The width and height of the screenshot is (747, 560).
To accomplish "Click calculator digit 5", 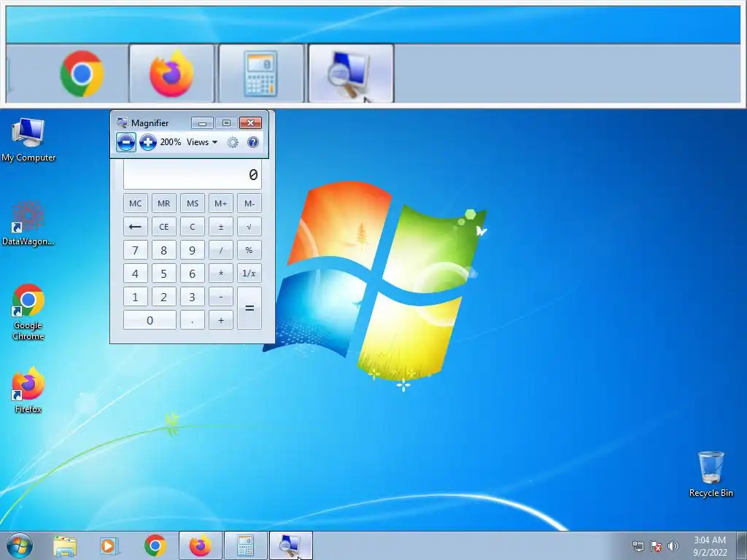I will click(164, 273).
